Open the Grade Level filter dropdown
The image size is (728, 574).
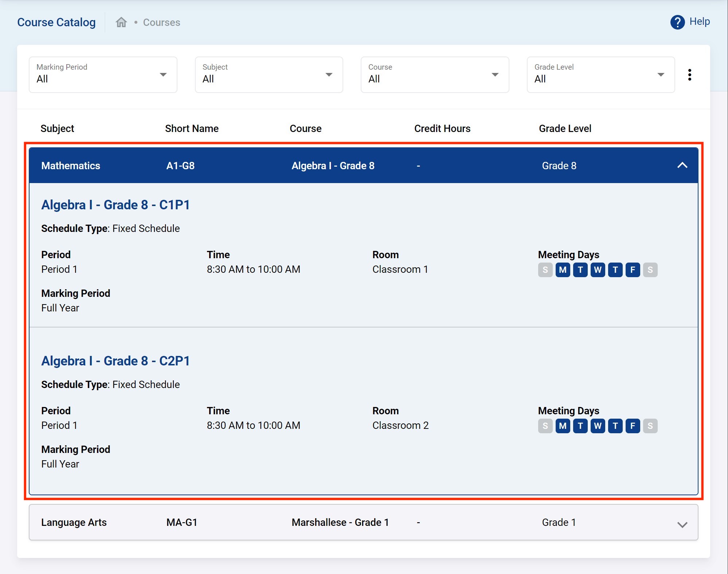pos(600,75)
